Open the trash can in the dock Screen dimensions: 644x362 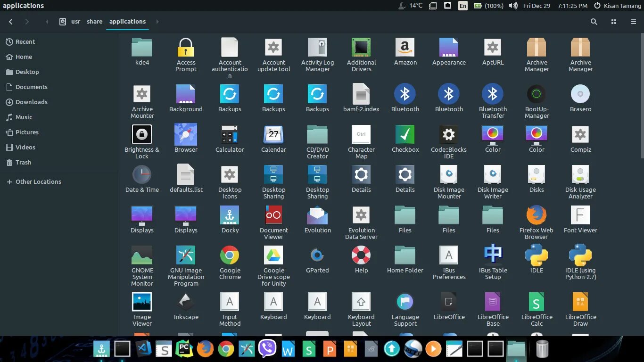[x=542, y=349]
